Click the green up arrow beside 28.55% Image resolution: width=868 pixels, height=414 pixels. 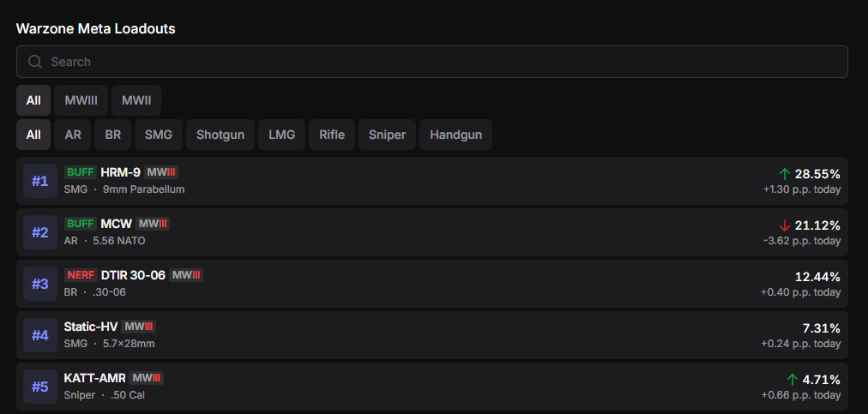(784, 174)
